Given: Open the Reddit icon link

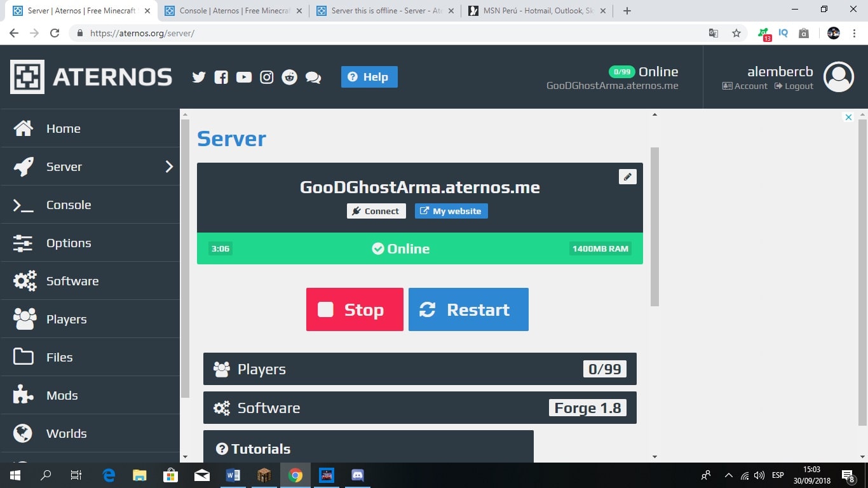Looking at the screenshot, I should [x=290, y=78].
